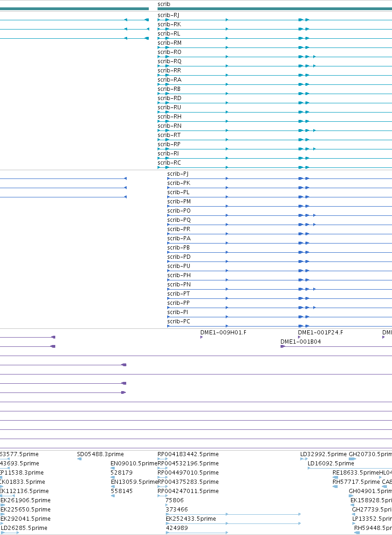This screenshot has width=392, height=535.
Task: Select the RH57717.5prime EST label
Action: 356,482
